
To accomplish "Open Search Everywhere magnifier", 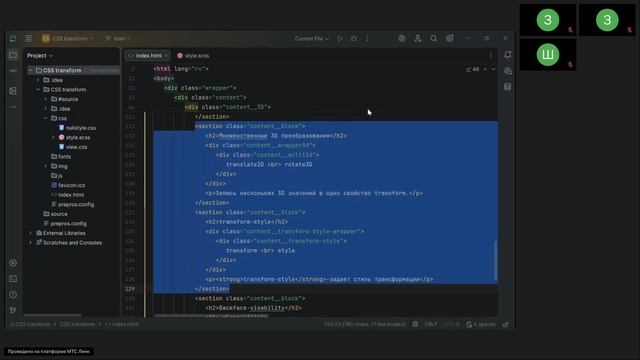I will 433,38.
